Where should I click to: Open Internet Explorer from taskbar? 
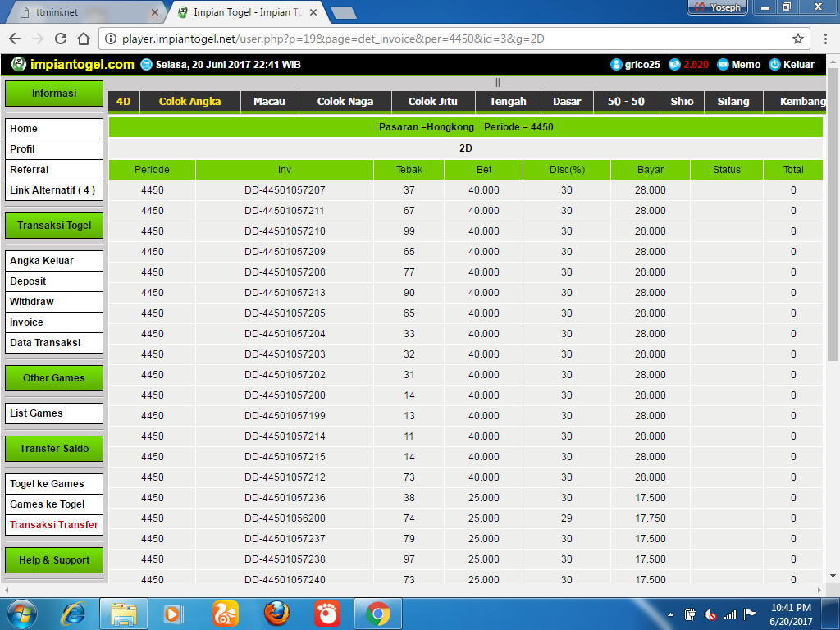point(73,613)
